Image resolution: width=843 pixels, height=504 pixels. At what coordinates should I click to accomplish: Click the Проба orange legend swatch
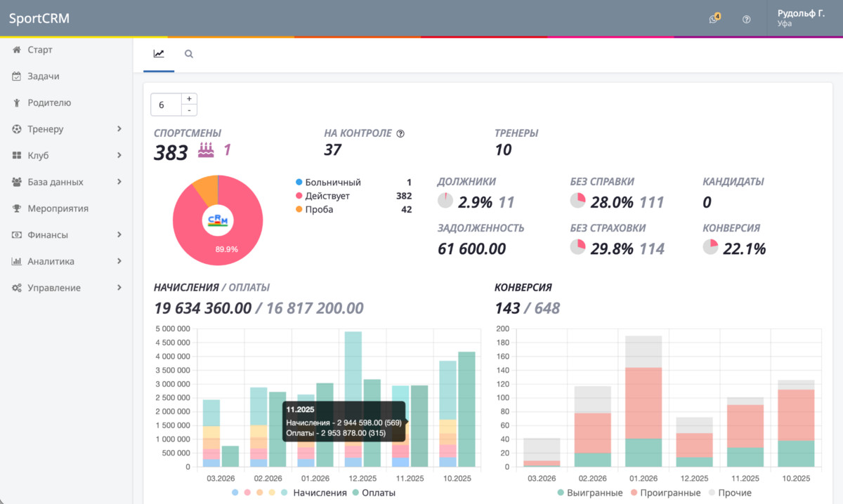[299, 209]
